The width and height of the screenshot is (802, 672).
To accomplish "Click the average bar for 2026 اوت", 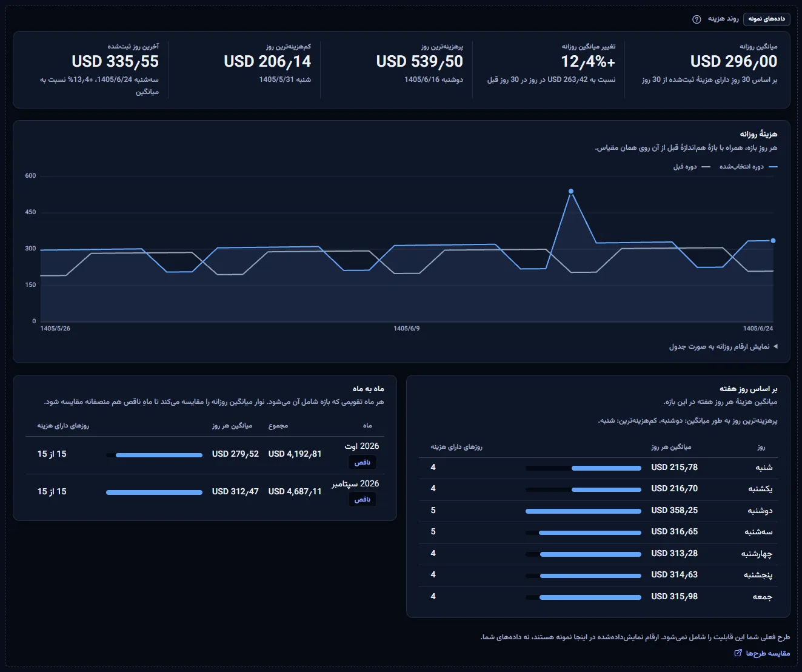I will coord(154,455).
